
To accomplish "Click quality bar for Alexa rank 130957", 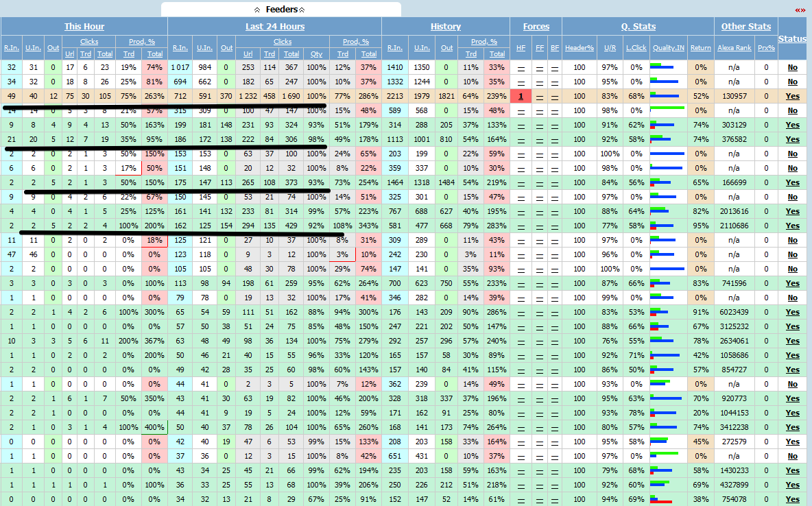I will click(x=665, y=95).
